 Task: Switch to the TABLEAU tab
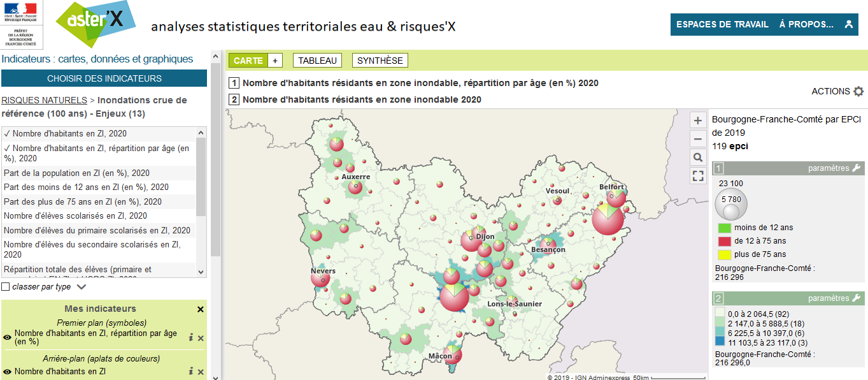click(317, 61)
